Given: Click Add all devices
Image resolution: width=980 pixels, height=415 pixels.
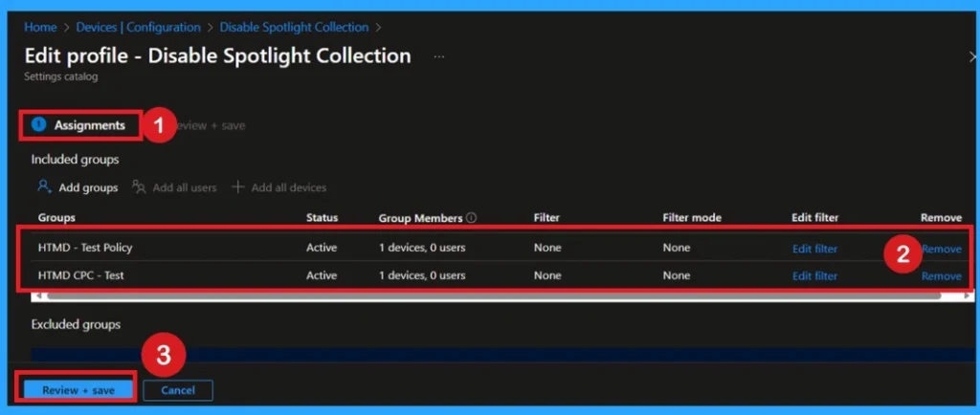Looking at the screenshot, I should (289, 187).
